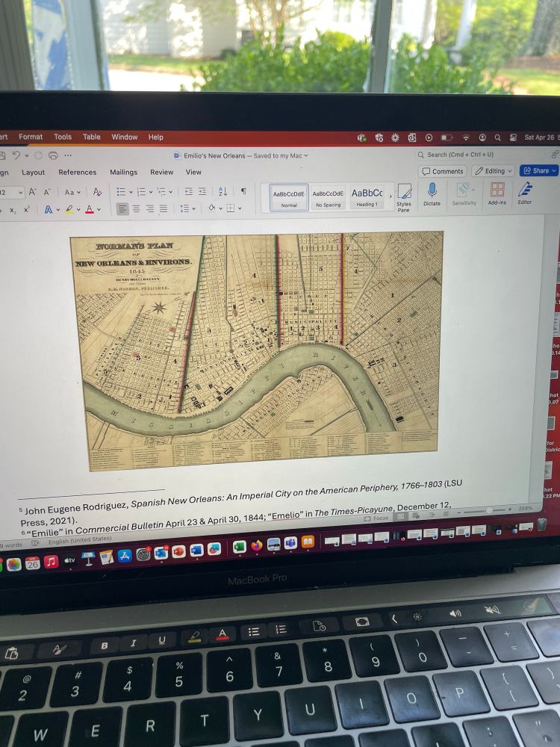Toggle right text alignment
Screen dimensions: 560x747
(150, 208)
